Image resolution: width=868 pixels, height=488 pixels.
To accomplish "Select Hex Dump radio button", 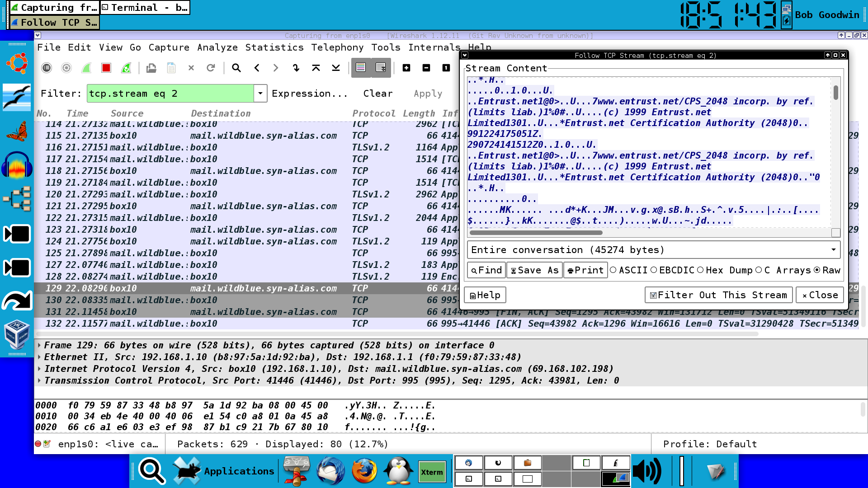I will (700, 270).
